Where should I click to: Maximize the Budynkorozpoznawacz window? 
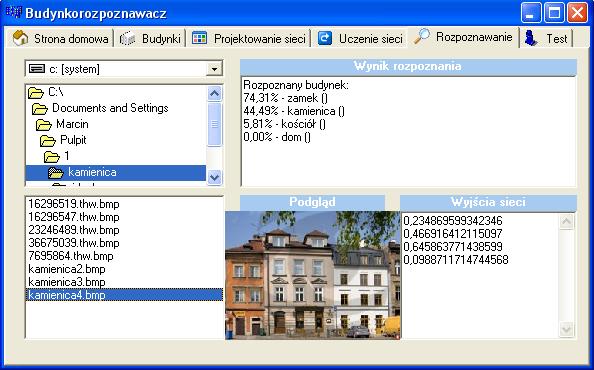click(554, 13)
